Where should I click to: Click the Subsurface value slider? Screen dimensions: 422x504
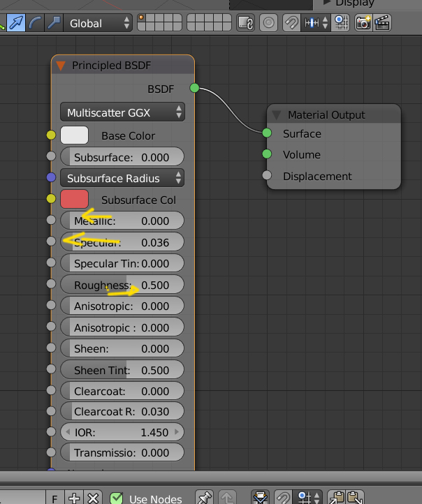click(122, 157)
